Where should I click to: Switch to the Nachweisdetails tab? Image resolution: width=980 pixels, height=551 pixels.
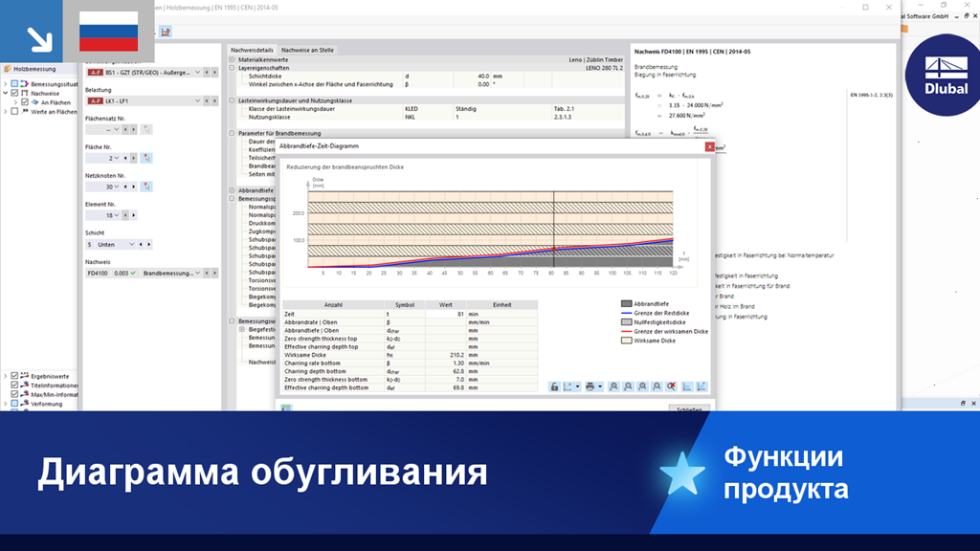(x=252, y=50)
